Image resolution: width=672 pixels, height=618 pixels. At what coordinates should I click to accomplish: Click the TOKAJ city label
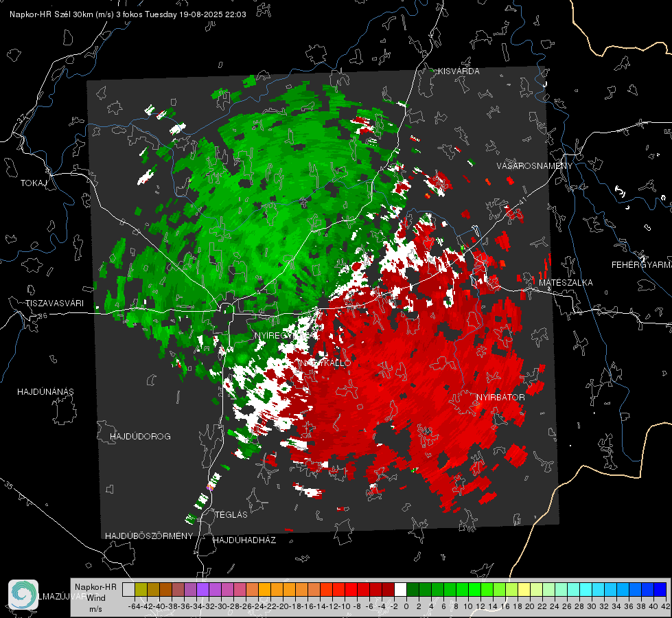pos(34,183)
